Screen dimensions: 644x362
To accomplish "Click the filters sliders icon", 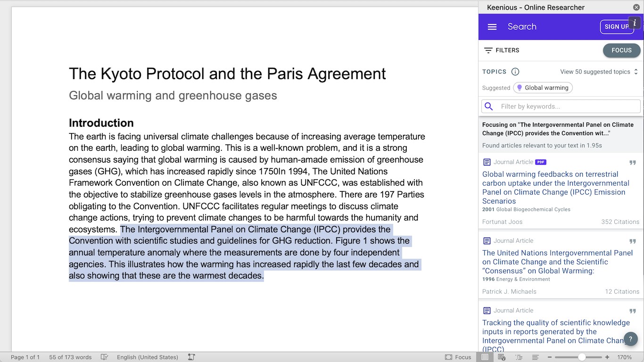I will [x=488, y=50].
